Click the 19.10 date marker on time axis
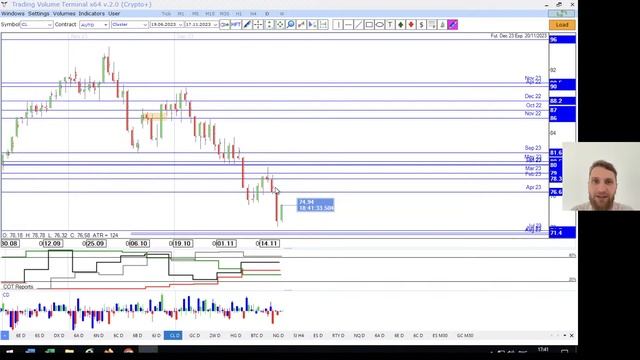 point(182,244)
